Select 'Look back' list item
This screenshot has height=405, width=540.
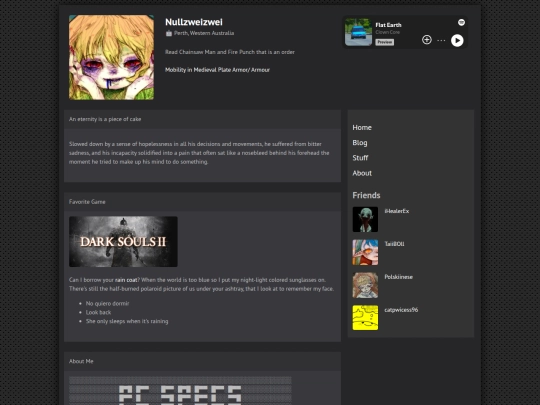98,312
